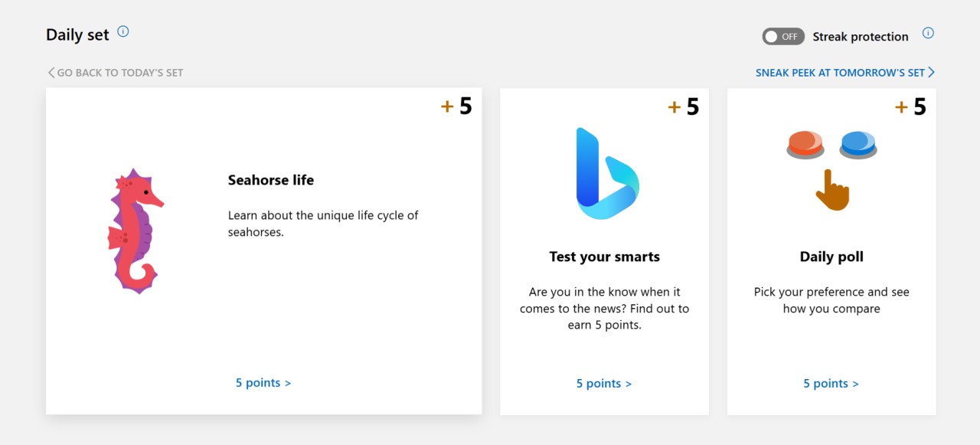The width and height of the screenshot is (980, 445).
Task: Open the Daily poll 5 points link
Action: tap(831, 384)
